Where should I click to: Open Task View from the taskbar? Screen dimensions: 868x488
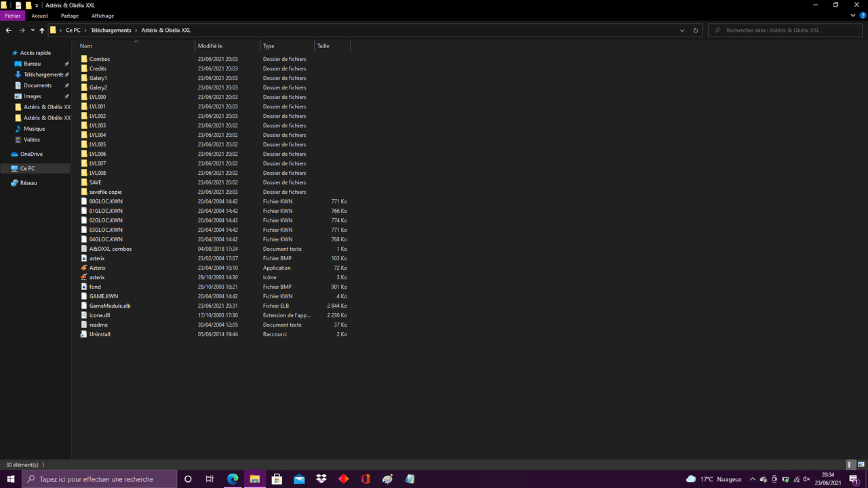[210, 479]
